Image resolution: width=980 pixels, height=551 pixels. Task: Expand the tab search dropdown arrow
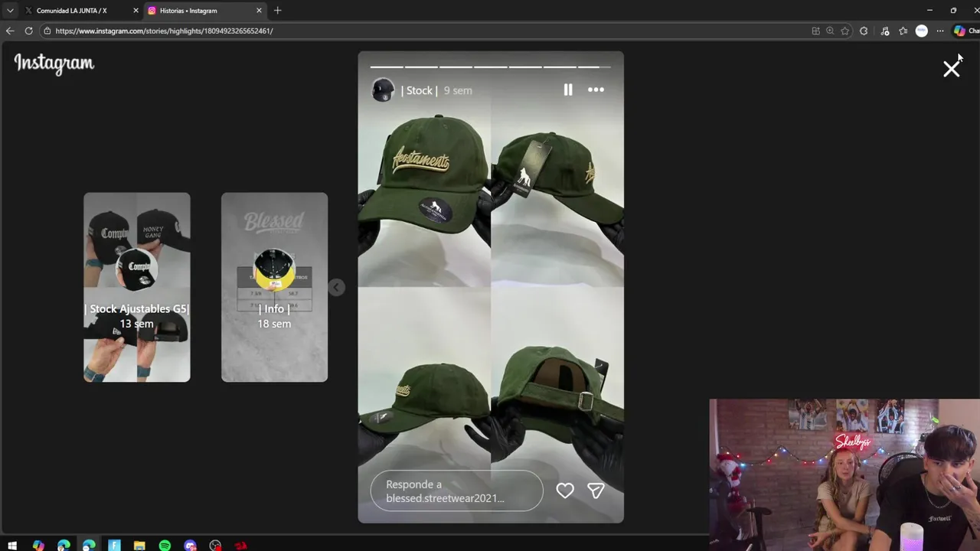(10, 11)
